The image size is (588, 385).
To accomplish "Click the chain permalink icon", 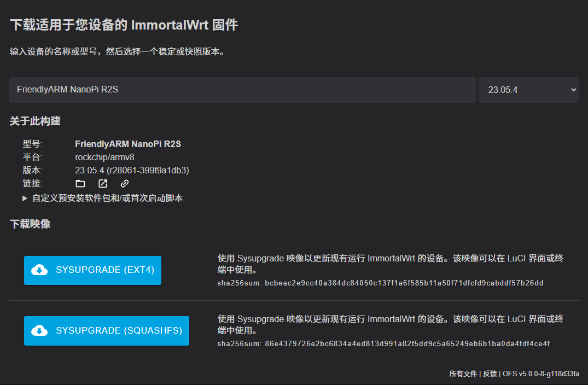I will (125, 184).
